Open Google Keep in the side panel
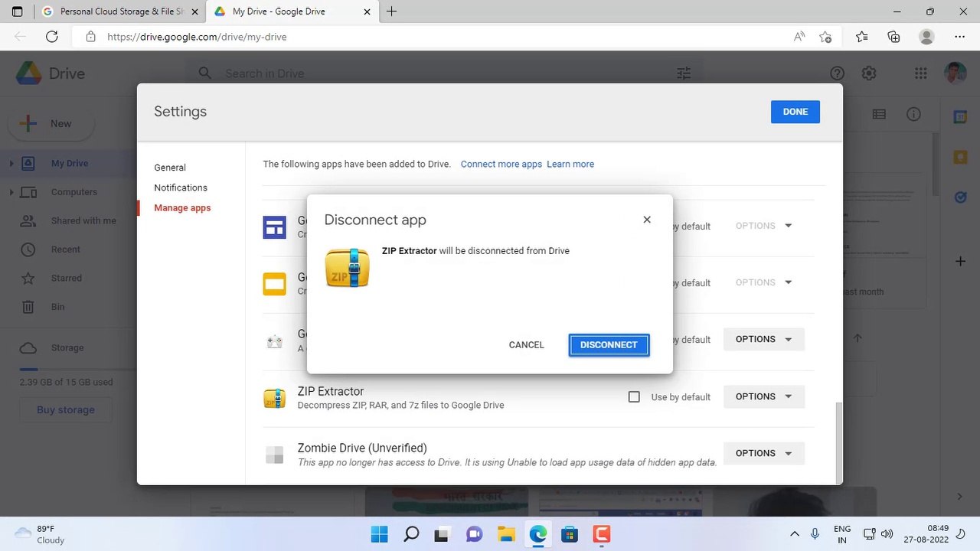Screen dimensions: 980x551 (960, 157)
